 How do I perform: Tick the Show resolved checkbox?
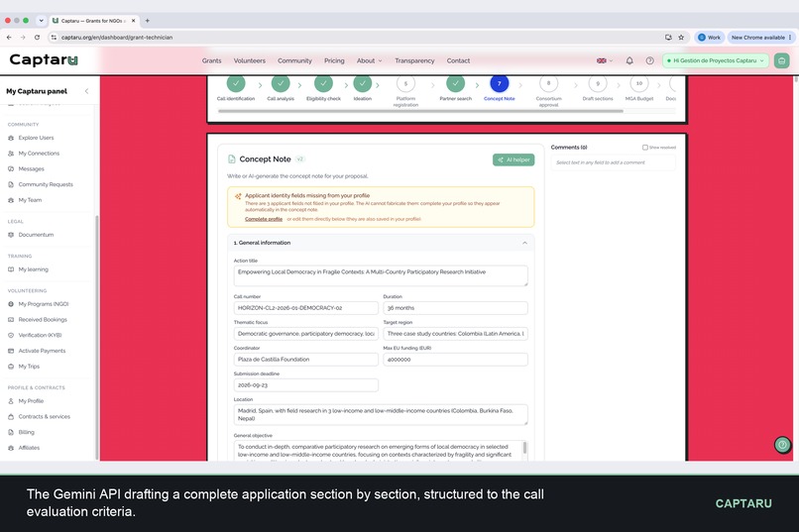pos(645,148)
